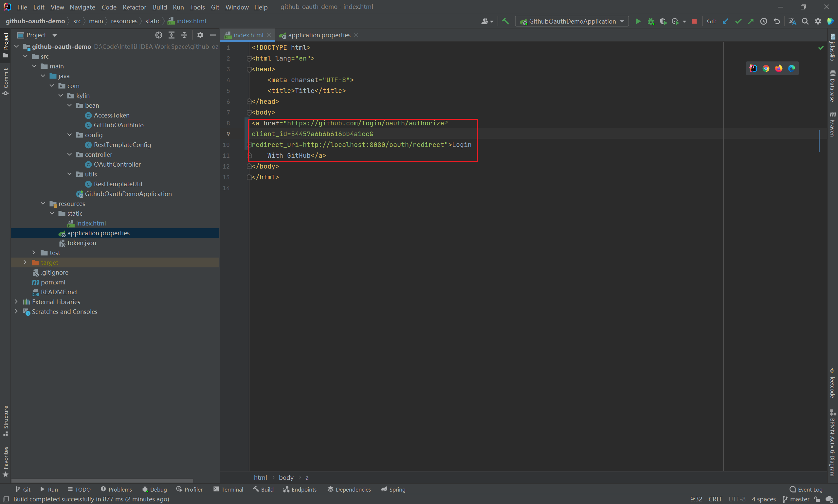Screen dimensions: 838x504
Task: Stop the running application
Action: tap(694, 21)
